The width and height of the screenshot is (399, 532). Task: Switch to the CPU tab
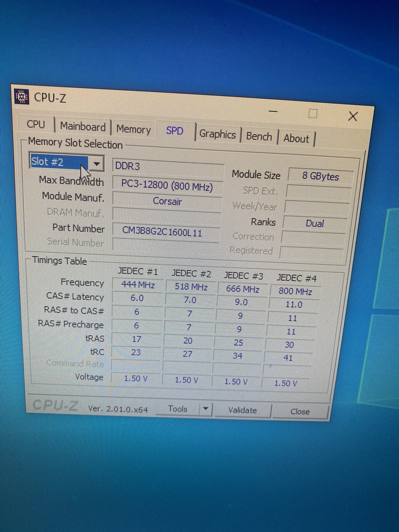pos(36,124)
